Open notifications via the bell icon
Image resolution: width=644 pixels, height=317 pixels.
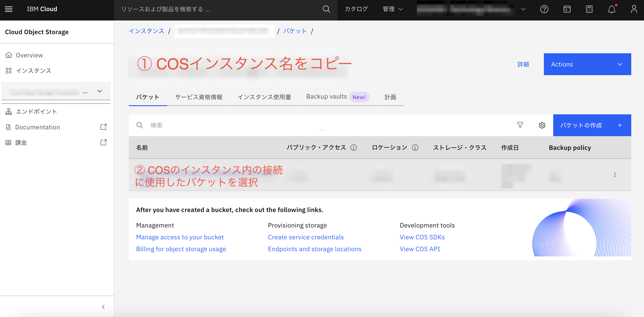[612, 9]
